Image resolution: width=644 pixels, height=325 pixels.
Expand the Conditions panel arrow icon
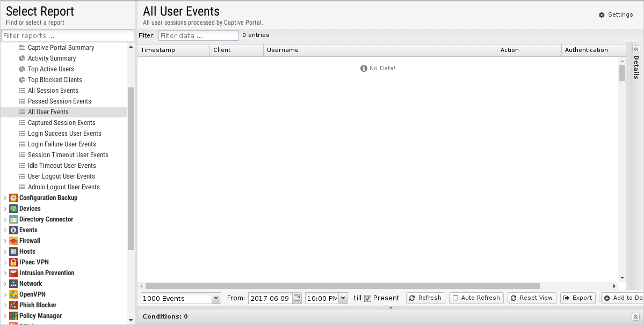pos(635,316)
